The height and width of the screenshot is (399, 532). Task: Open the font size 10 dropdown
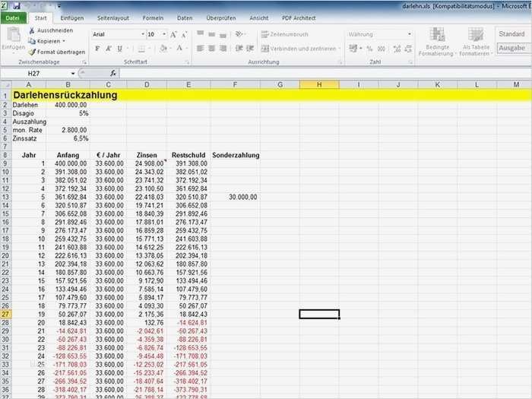pyautogui.click(x=164, y=34)
